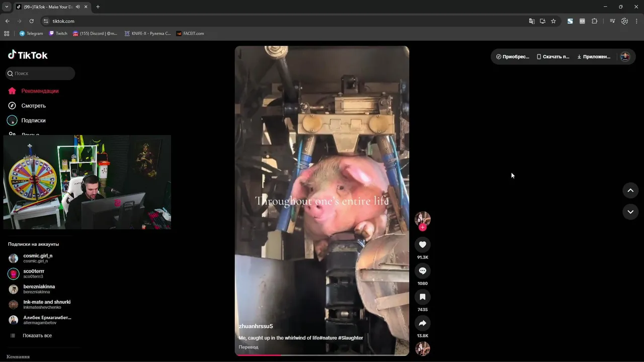Install app icon in address bar

point(542,21)
